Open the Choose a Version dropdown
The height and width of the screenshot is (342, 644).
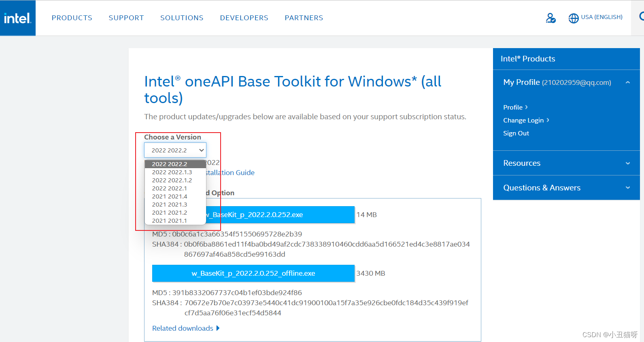[175, 150]
